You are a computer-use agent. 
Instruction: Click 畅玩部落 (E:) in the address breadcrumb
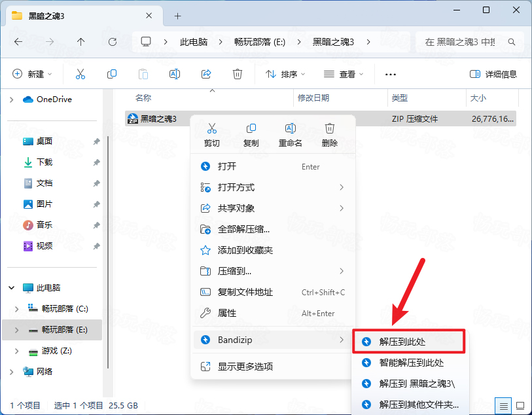[260, 42]
